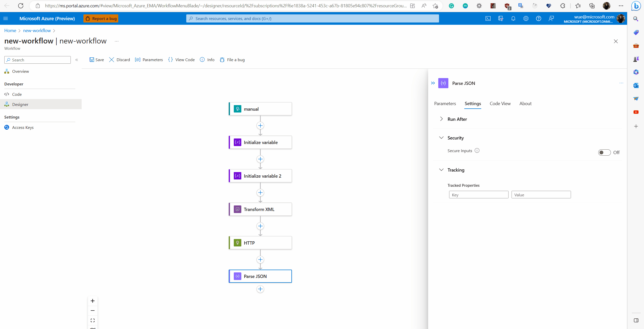Collapse the Tracking section
Image resolution: width=644 pixels, height=329 pixels.
[x=441, y=170]
